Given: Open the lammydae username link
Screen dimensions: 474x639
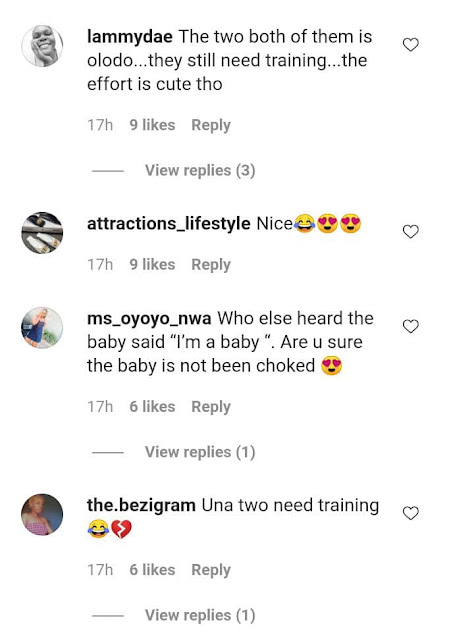Looking at the screenshot, I should [130, 37].
